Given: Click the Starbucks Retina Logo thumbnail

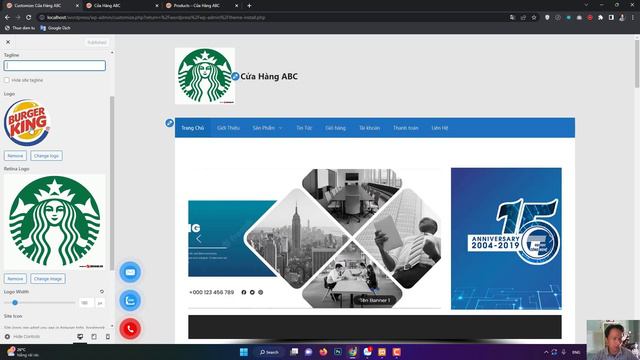Looking at the screenshot, I should pos(55,222).
